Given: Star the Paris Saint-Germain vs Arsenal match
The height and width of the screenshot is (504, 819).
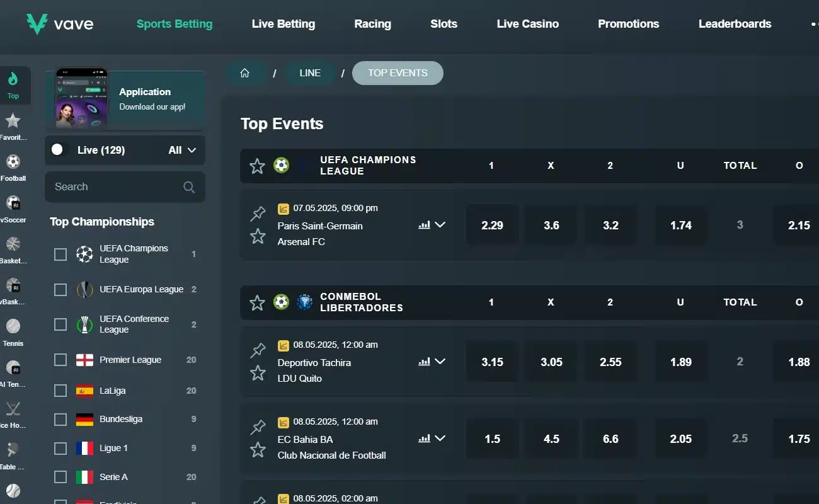Looking at the screenshot, I should pyautogui.click(x=258, y=236).
